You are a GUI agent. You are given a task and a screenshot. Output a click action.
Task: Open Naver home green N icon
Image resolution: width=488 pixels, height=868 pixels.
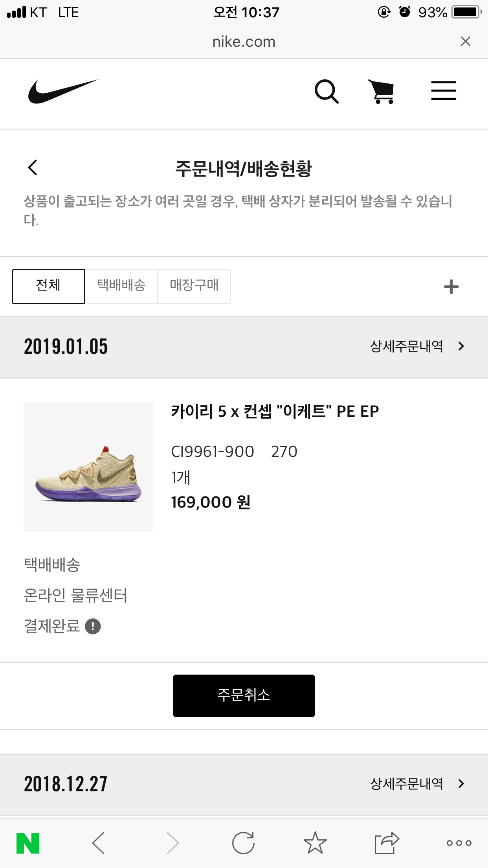click(28, 843)
